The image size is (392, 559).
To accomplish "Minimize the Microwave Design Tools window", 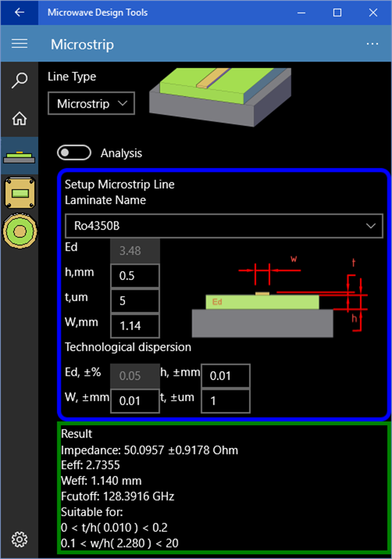I will click(x=301, y=13).
